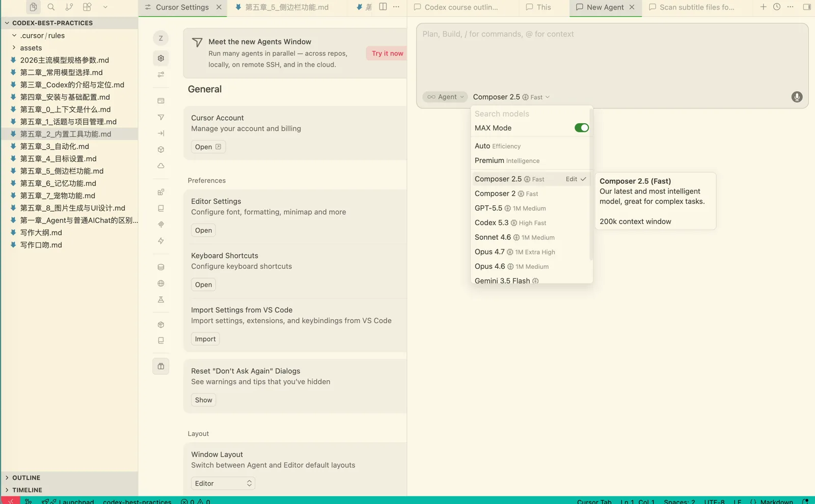Collapse the .cursor/rules folder

[69, 36]
